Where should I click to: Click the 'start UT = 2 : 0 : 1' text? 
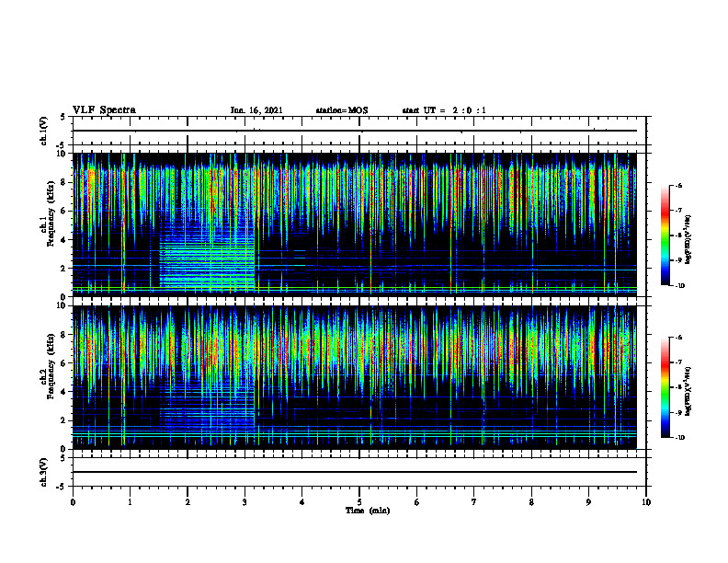[444, 110]
